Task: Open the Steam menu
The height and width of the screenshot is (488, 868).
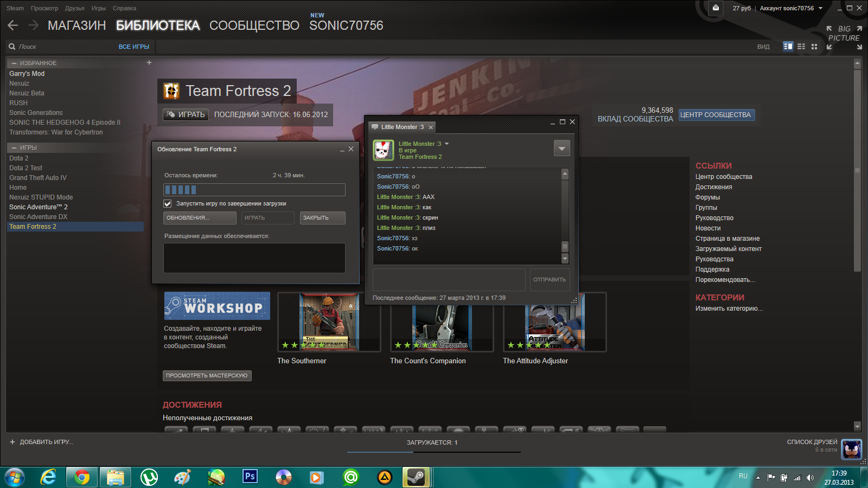Action: tap(15, 8)
